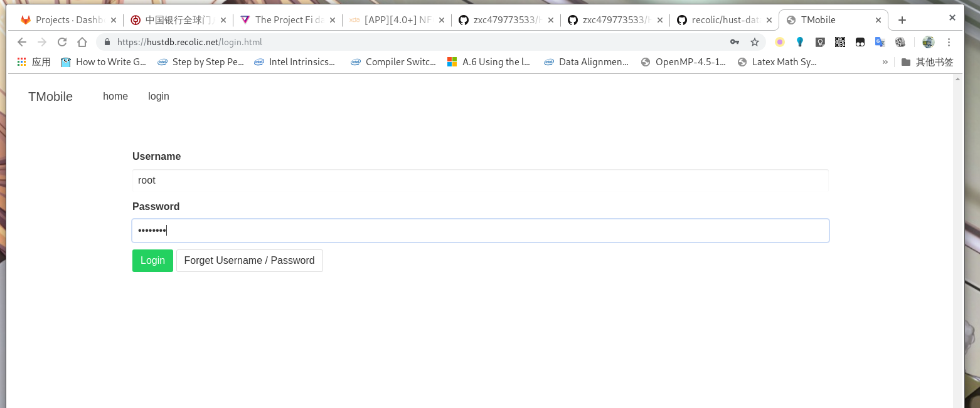Image resolution: width=980 pixels, height=408 pixels.
Task: Open the Google Translate extension
Action: [x=880, y=42]
